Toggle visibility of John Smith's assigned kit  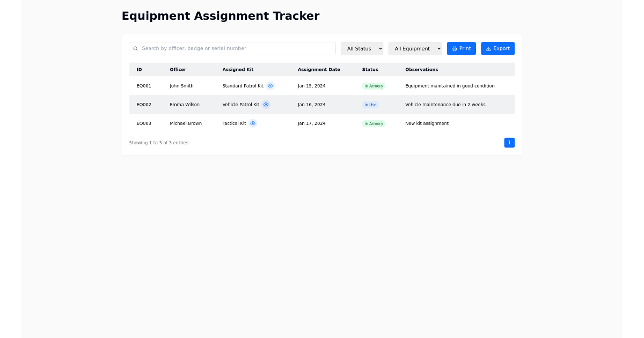270,85
